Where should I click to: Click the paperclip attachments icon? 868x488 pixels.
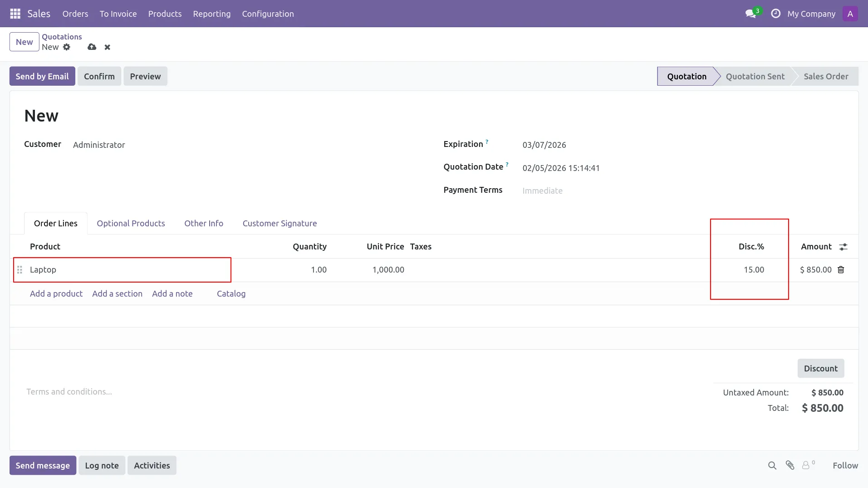(790, 465)
